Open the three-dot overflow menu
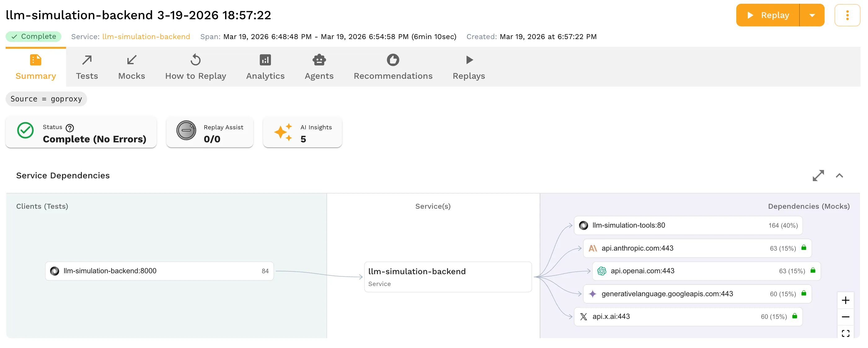Viewport: 868px width, 348px height. pos(848,15)
